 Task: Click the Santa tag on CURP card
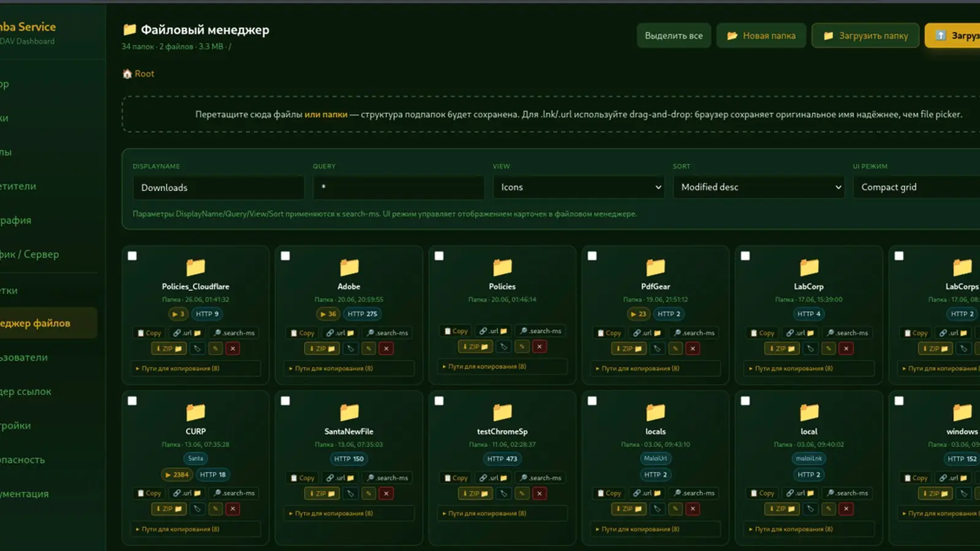(x=196, y=459)
